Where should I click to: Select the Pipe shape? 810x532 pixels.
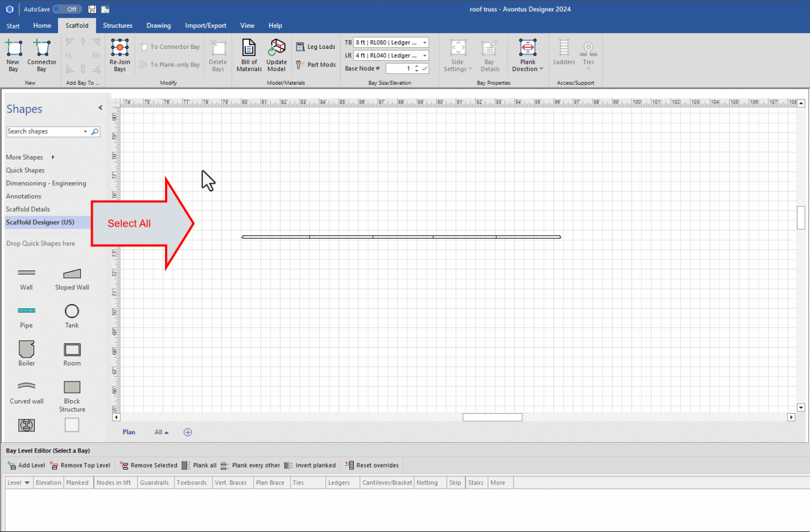(x=26, y=311)
